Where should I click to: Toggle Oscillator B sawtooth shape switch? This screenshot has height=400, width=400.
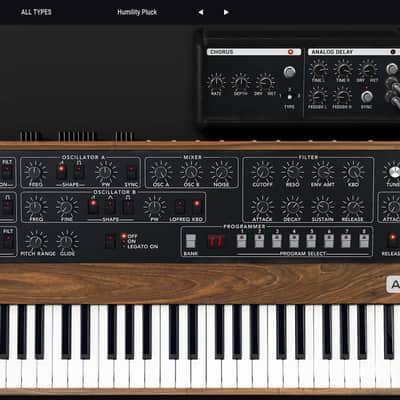point(93,207)
